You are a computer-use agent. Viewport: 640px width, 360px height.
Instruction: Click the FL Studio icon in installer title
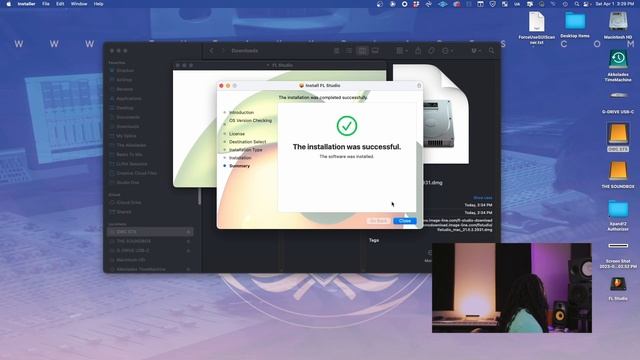[x=302, y=85]
